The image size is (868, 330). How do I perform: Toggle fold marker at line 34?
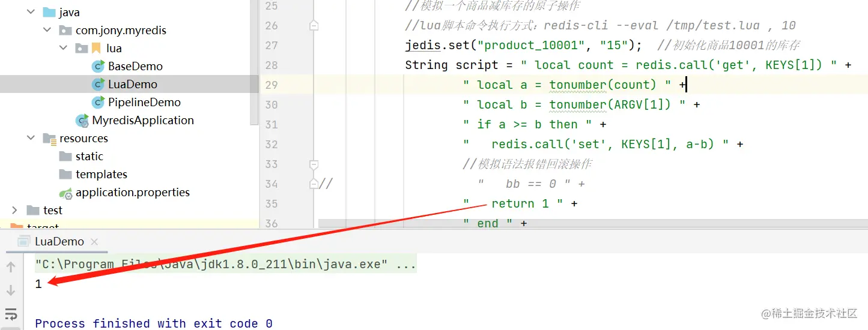(314, 184)
